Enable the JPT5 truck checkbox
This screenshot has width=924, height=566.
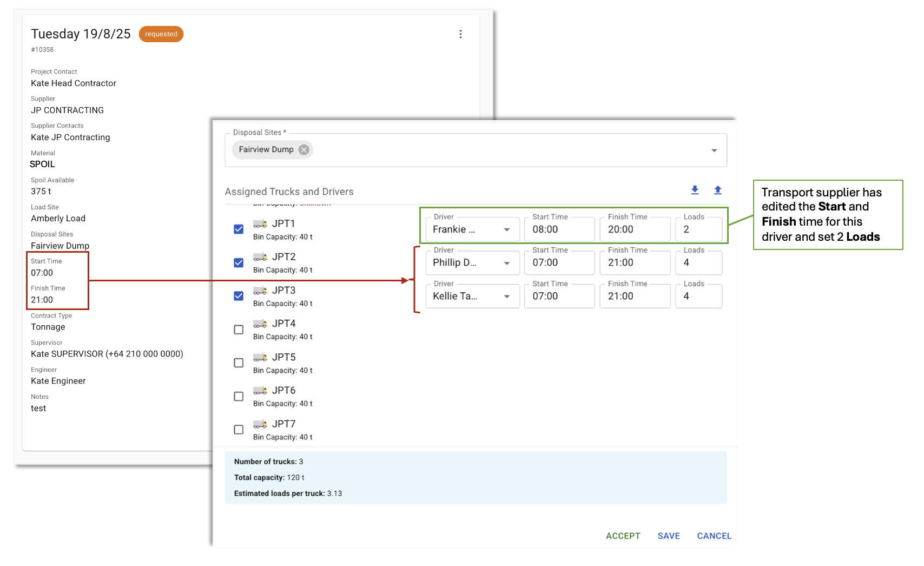pyautogui.click(x=239, y=363)
